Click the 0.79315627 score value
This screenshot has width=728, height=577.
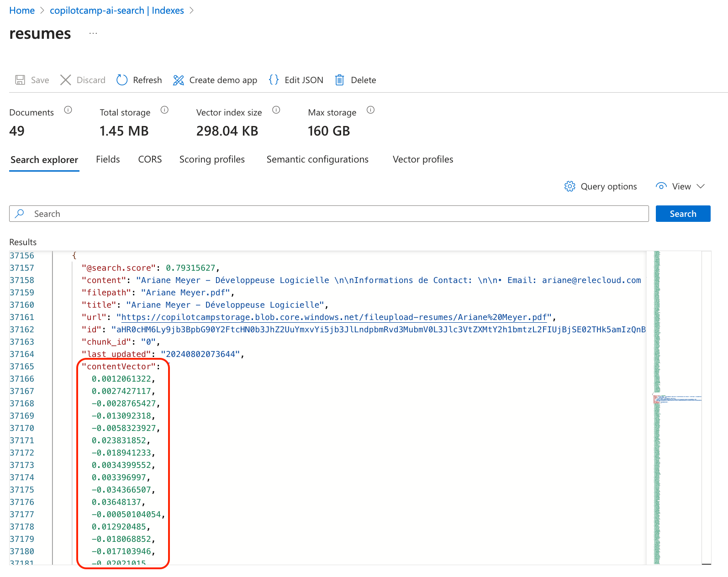[190, 268]
